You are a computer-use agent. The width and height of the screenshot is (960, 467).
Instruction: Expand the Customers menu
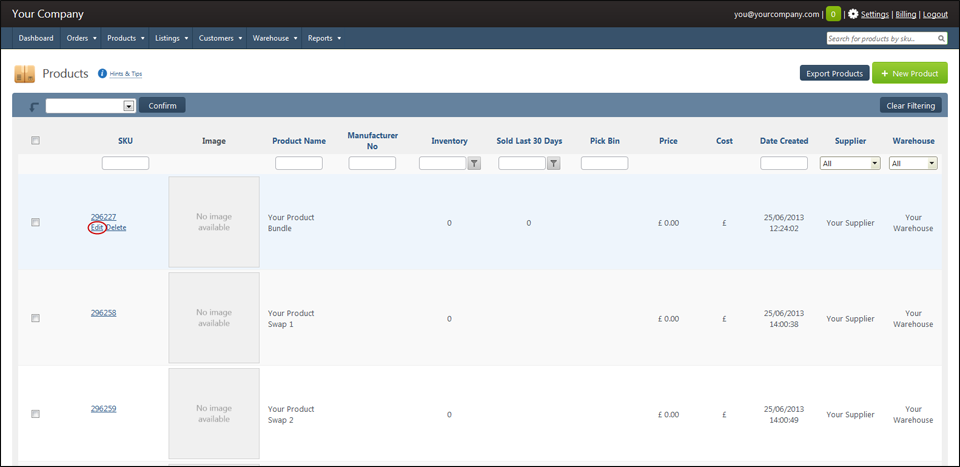pos(220,38)
